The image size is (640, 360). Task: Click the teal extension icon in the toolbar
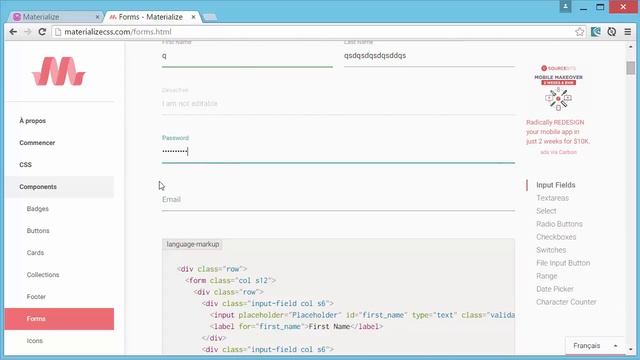[596, 32]
